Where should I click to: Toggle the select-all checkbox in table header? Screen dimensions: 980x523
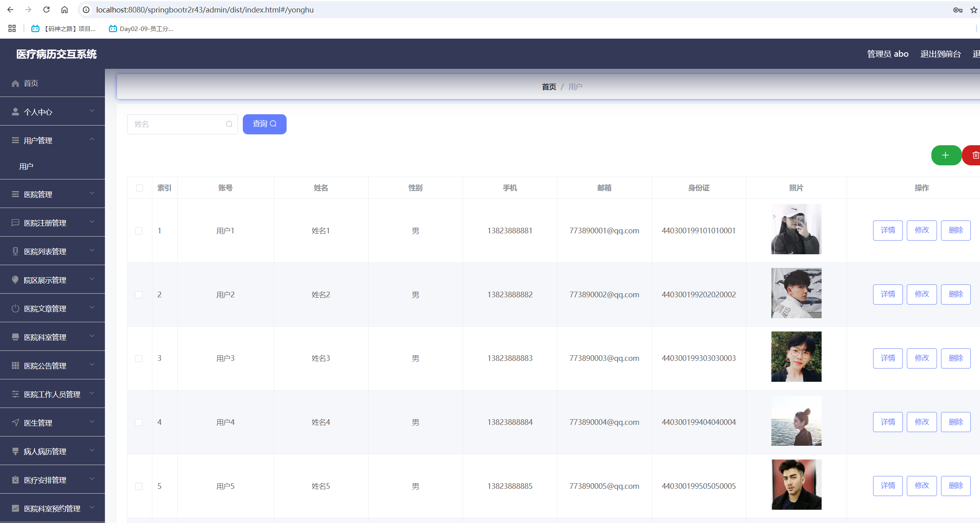tap(139, 188)
